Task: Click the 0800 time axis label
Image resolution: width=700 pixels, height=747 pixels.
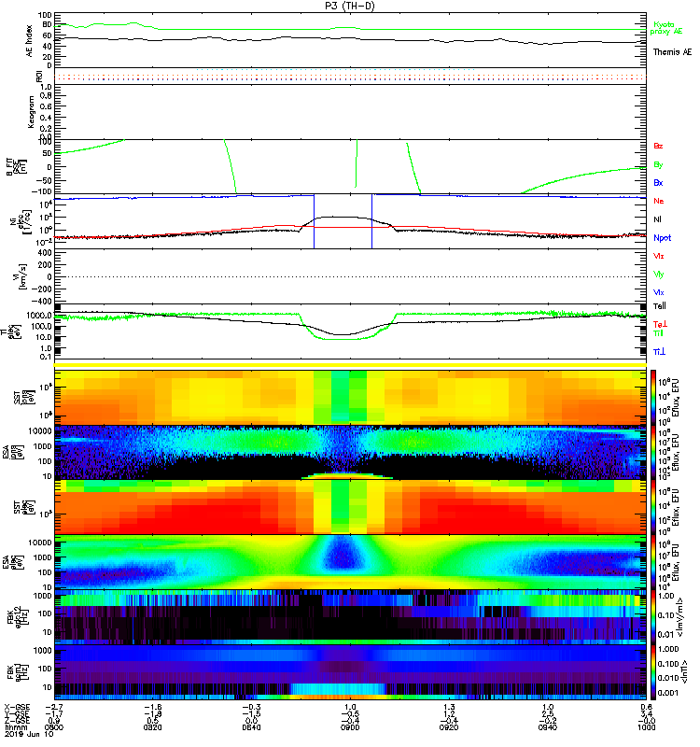Action: tap(54, 727)
